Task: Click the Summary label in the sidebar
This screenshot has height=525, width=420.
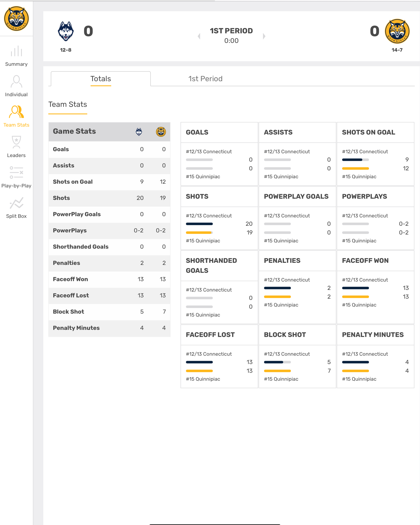Action: (x=16, y=64)
